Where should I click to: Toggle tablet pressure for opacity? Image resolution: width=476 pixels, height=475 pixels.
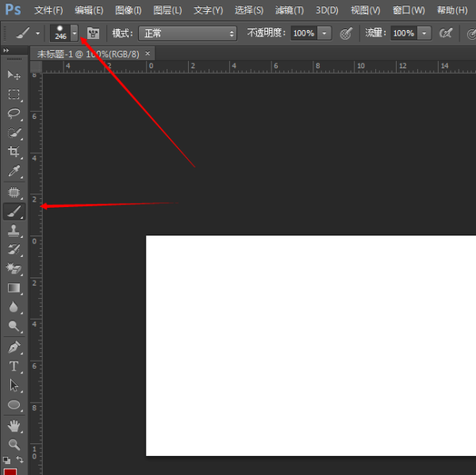[346, 33]
